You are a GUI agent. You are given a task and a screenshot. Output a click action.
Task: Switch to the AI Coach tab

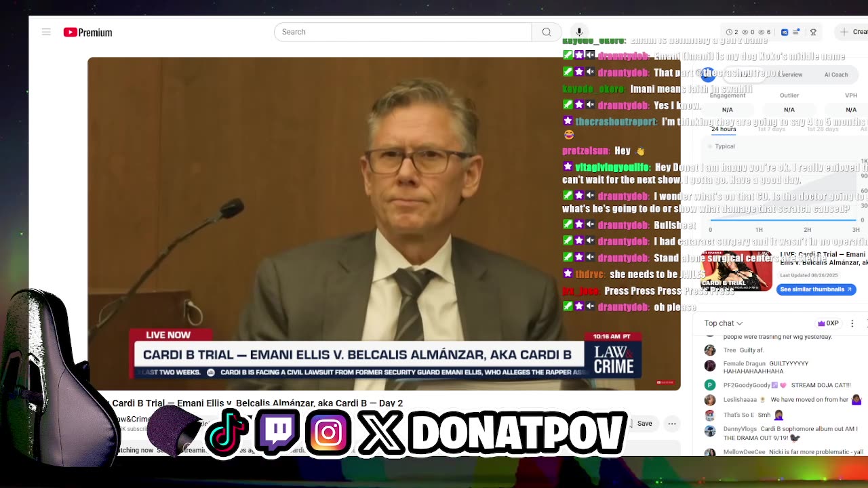[x=835, y=75]
